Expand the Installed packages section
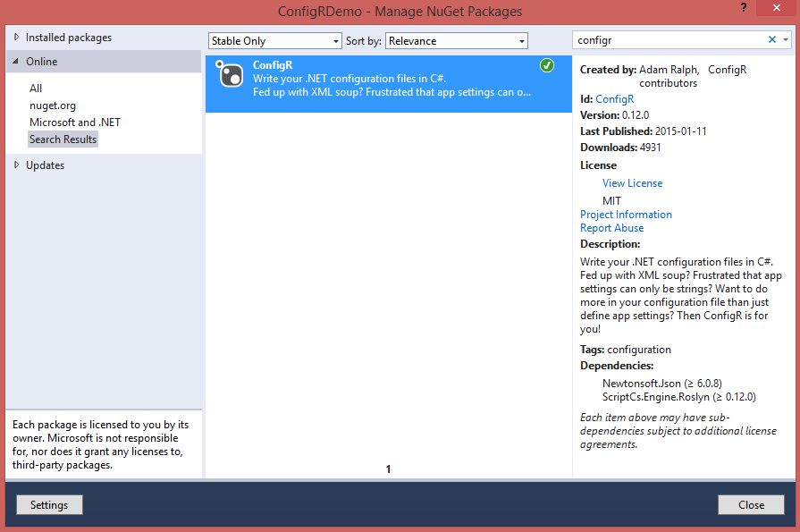This screenshot has height=532, width=800. (16, 38)
